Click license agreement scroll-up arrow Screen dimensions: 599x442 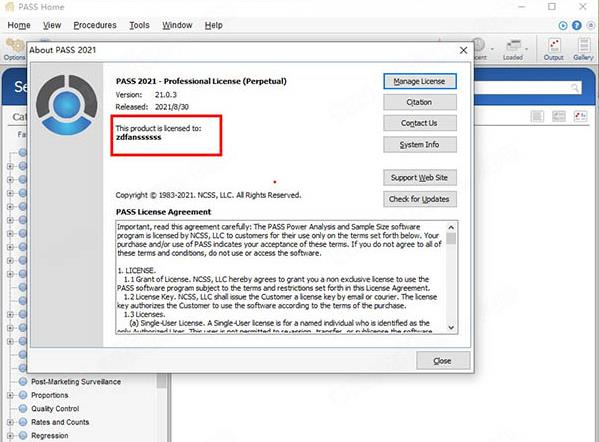(451, 227)
